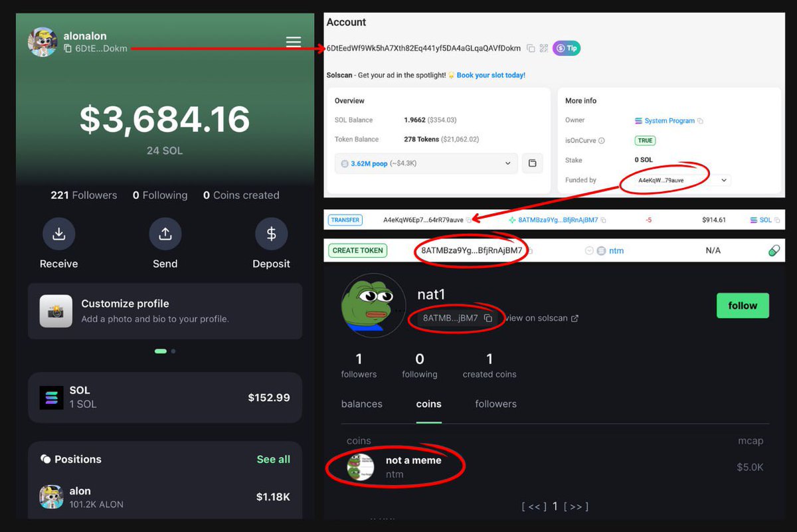Click the A4eKqW...79auve funder address

coord(661,180)
